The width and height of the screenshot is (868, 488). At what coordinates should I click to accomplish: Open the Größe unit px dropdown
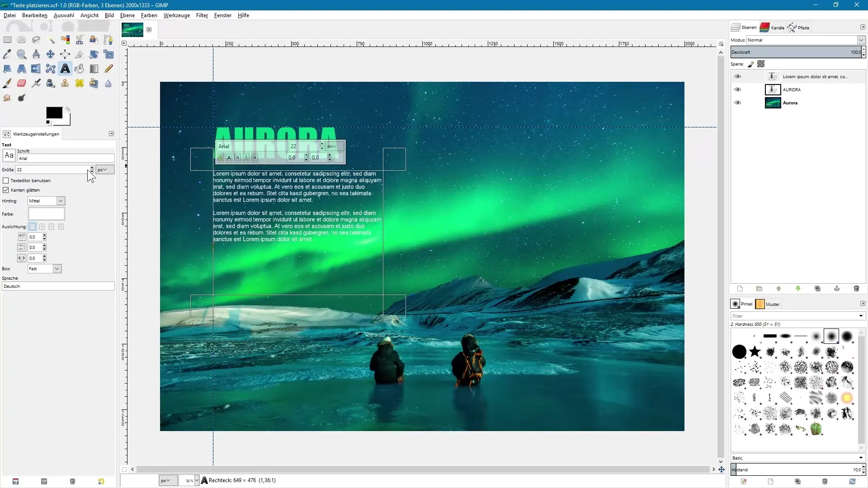[x=105, y=169]
